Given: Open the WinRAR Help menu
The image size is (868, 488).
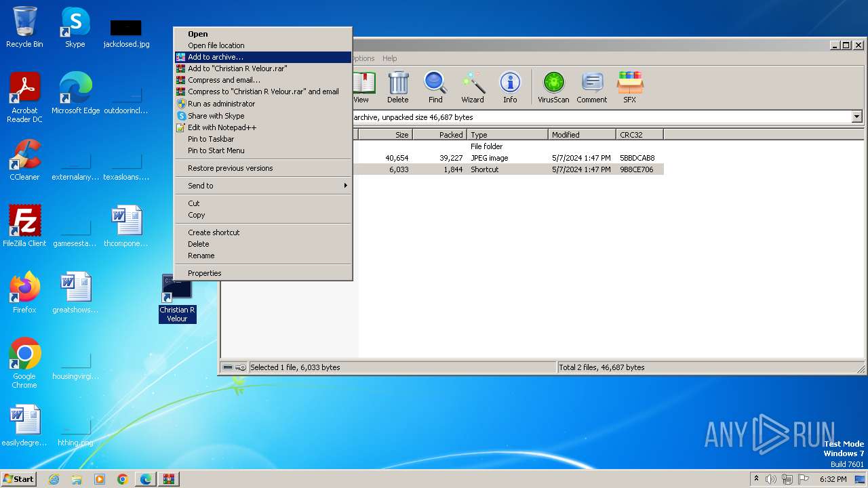Looking at the screenshot, I should 389,58.
